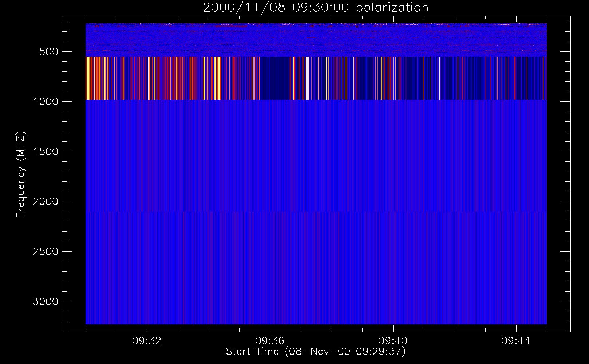Click the 09:40 time tick label
This screenshot has height=364, width=589.
[393, 341]
